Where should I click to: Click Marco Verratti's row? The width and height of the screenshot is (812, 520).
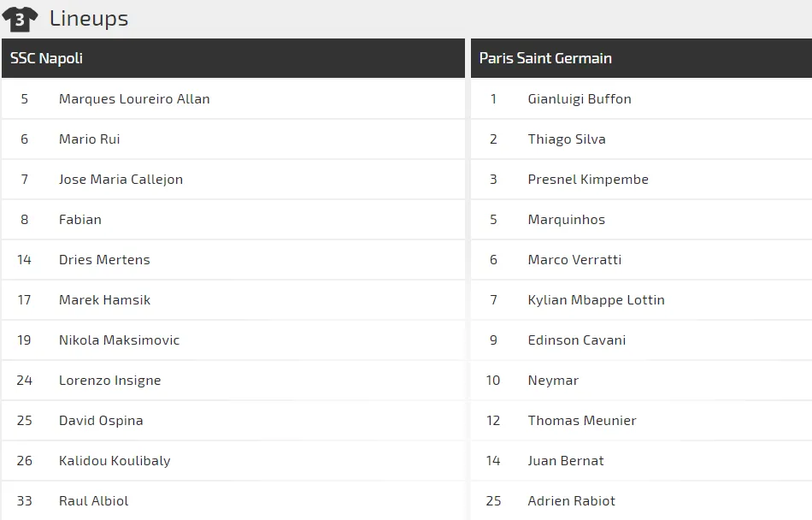(641, 260)
